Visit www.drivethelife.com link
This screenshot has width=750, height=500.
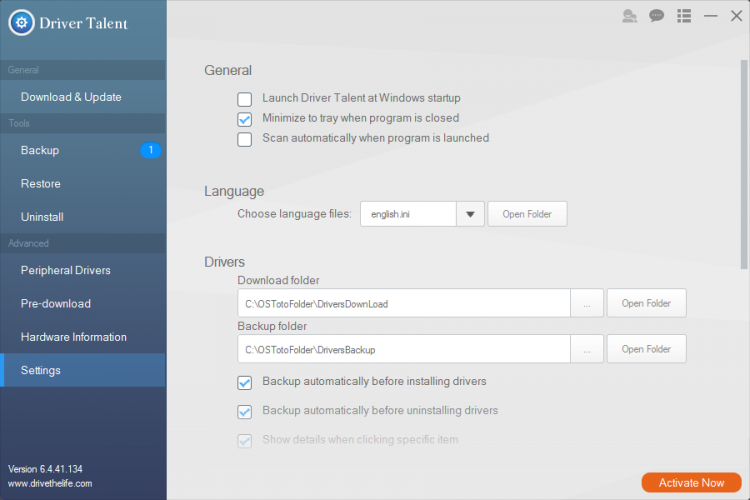click(50, 483)
